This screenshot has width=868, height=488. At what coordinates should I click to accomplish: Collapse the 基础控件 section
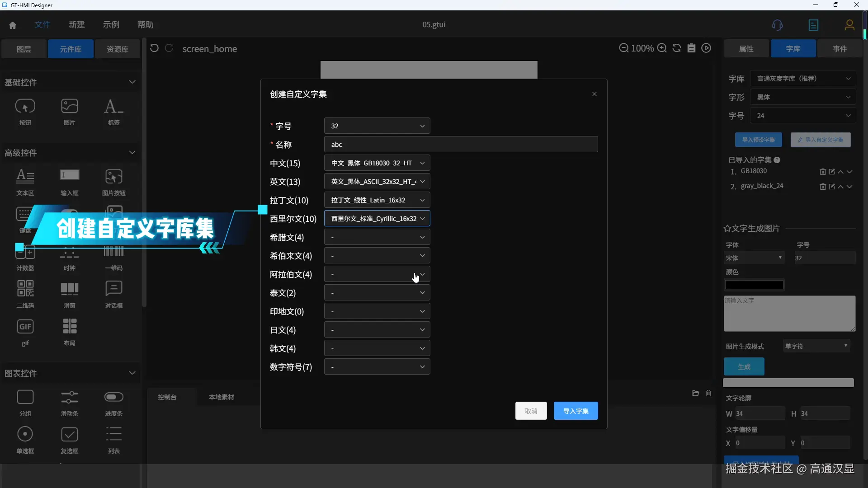pyautogui.click(x=132, y=82)
